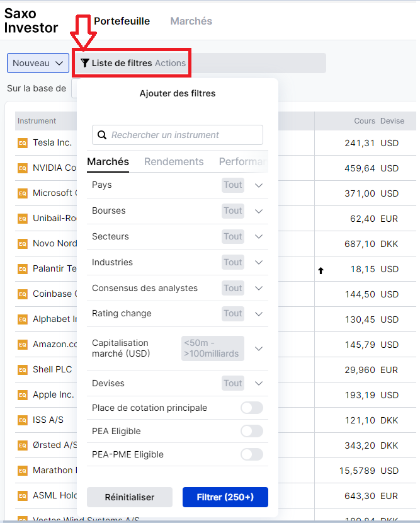Click the funnel filter icon

85,63
